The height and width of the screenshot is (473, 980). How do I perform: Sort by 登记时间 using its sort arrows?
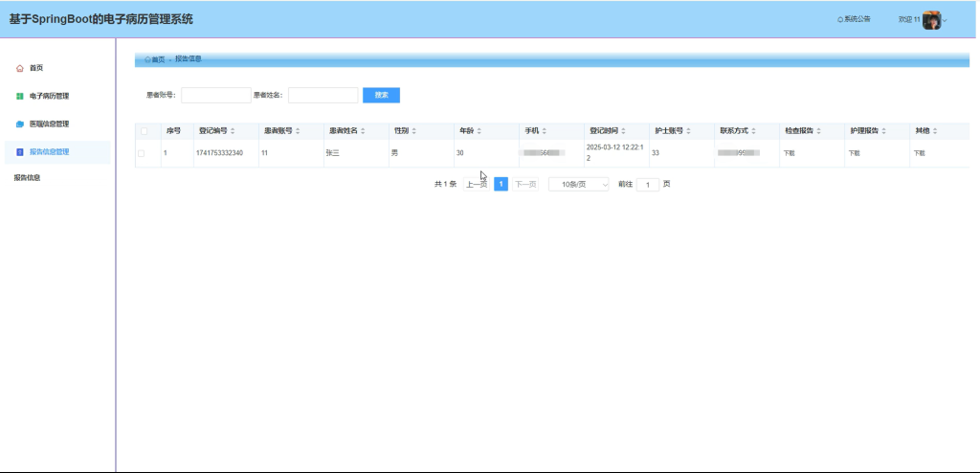coord(623,131)
